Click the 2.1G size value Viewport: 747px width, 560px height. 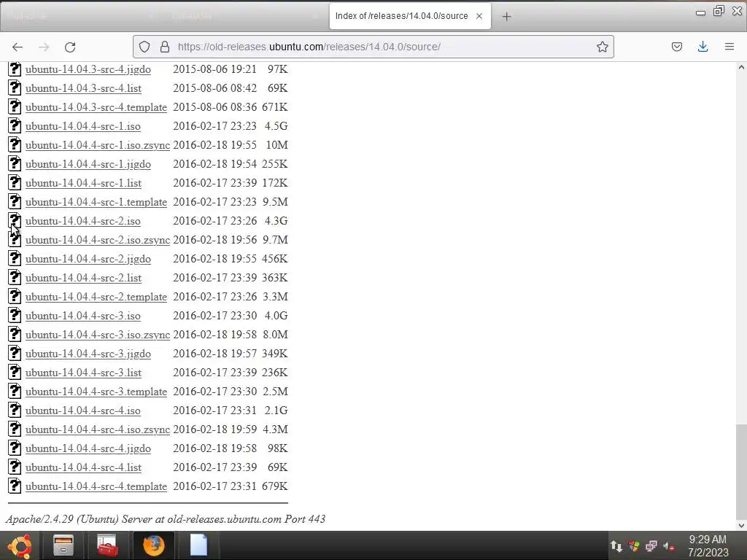pos(276,411)
